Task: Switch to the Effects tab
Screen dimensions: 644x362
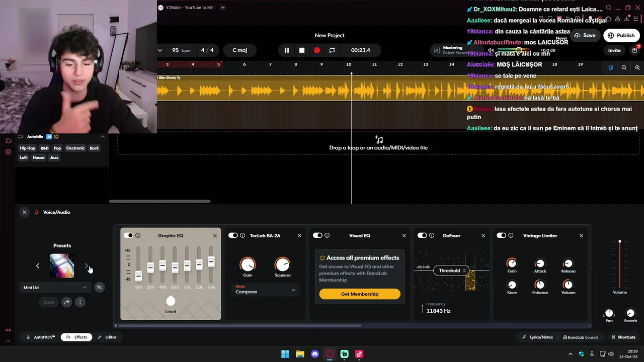Action: [76, 337]
